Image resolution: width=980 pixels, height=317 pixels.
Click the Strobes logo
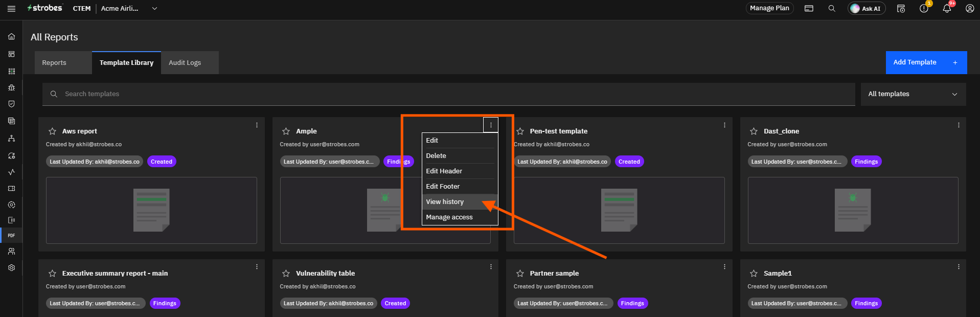(x=45, y=8)
